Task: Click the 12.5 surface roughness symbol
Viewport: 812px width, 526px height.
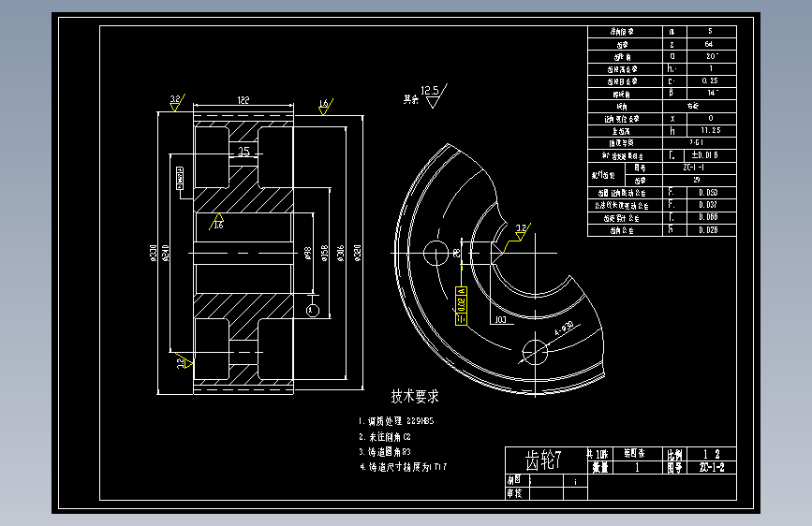Action: click(433, 95)
